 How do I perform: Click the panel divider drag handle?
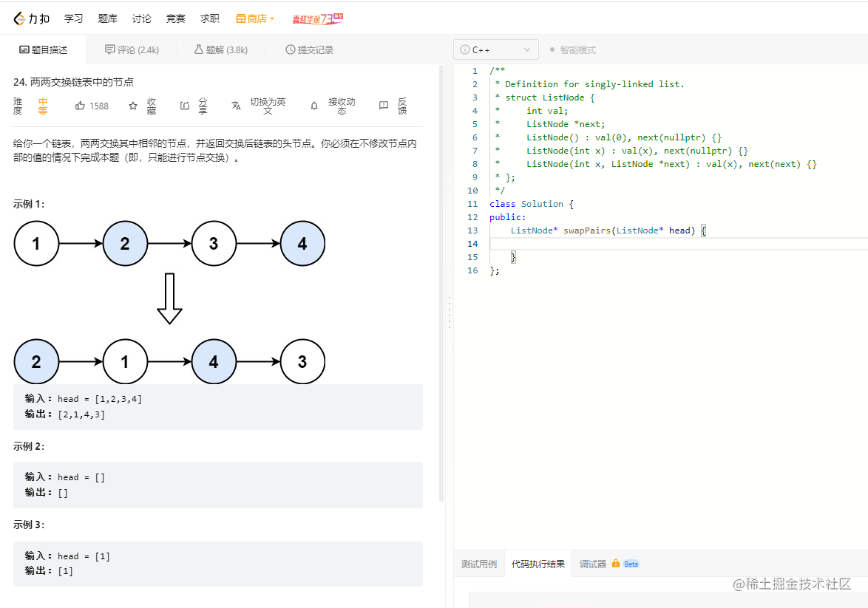coord(450,313)
